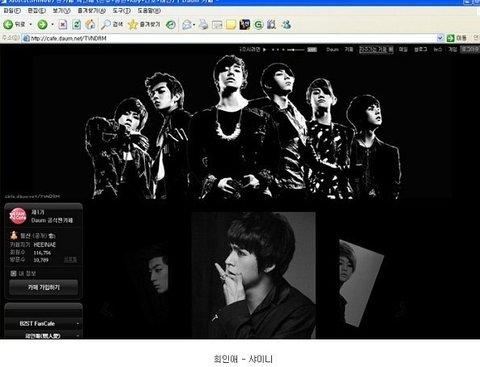Viewport: 480px width, 367px height.
Task: Click the Print icon in the toolbar
Action: tap(203, 24)
